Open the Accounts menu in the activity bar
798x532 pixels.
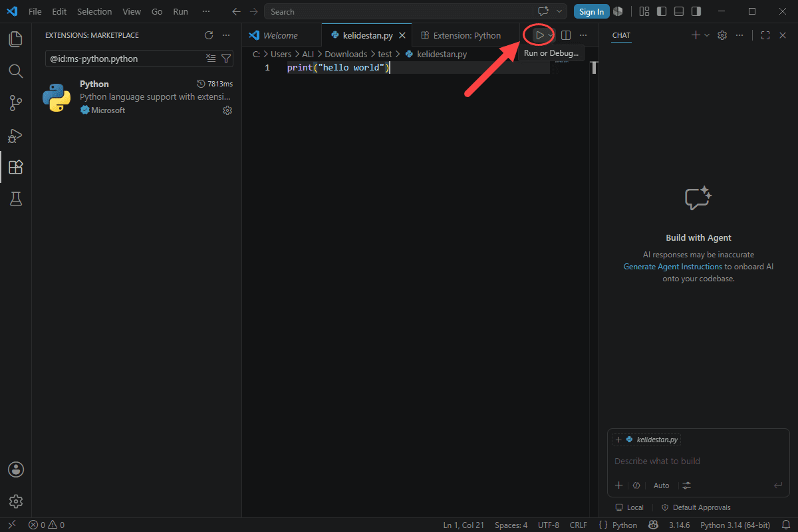point(16,469)
